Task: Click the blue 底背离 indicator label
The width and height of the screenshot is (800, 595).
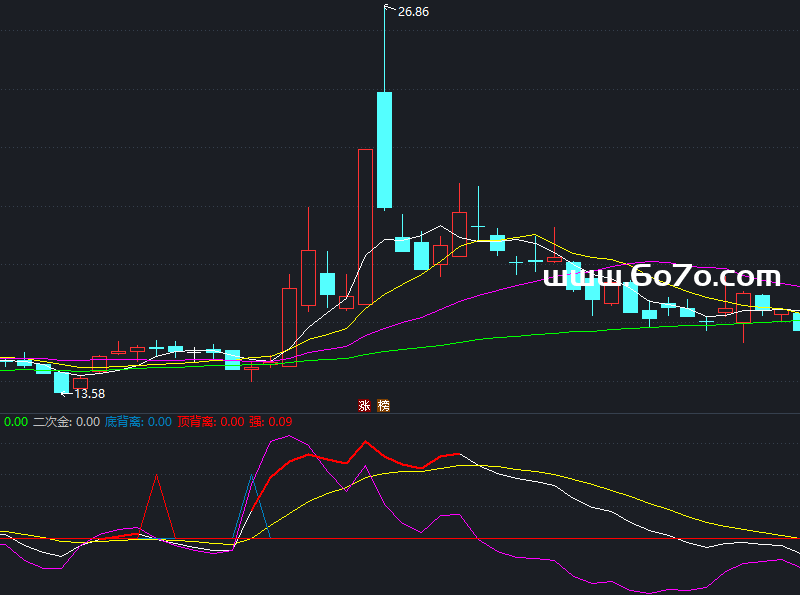Action: pos(124,422)
